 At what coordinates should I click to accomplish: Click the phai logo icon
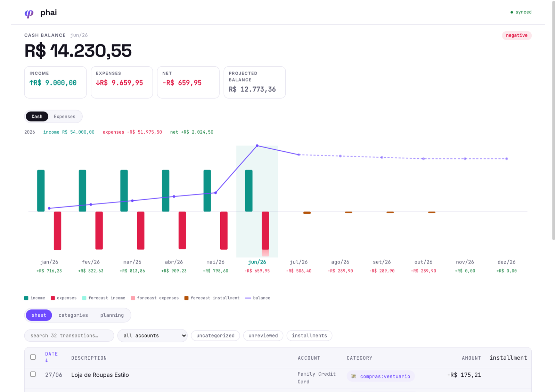[29, 13]
